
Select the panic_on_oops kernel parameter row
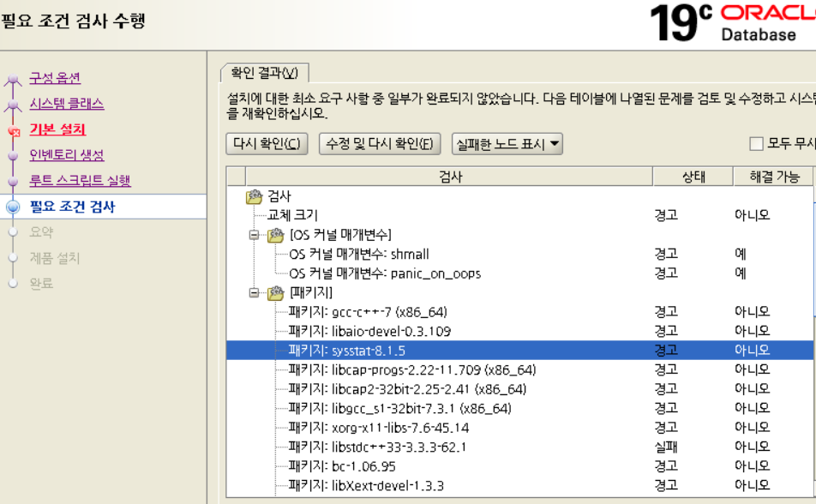520,273
